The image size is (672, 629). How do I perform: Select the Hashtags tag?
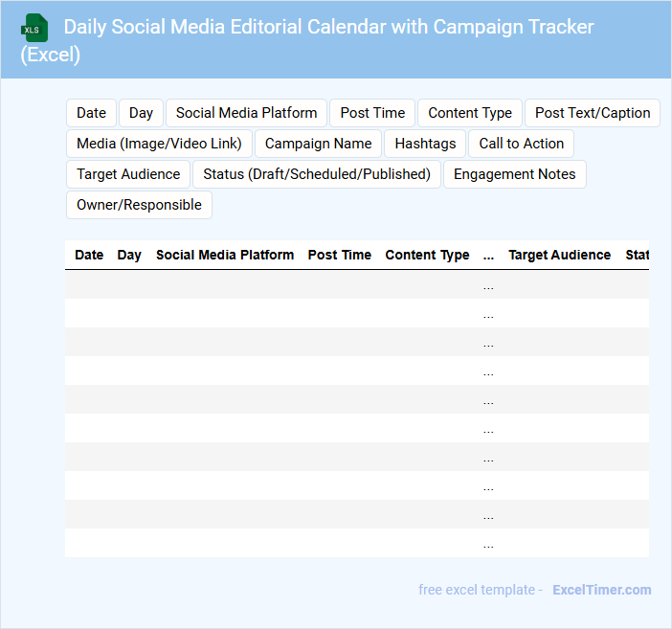(x=425, y=144)
